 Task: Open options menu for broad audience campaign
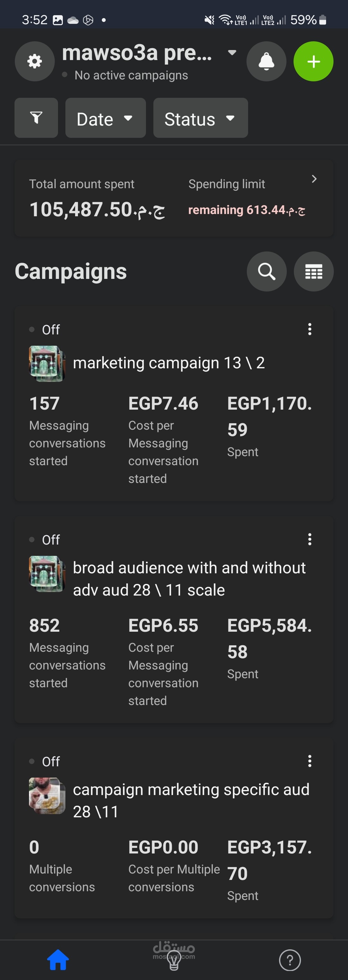pos(310,539)
